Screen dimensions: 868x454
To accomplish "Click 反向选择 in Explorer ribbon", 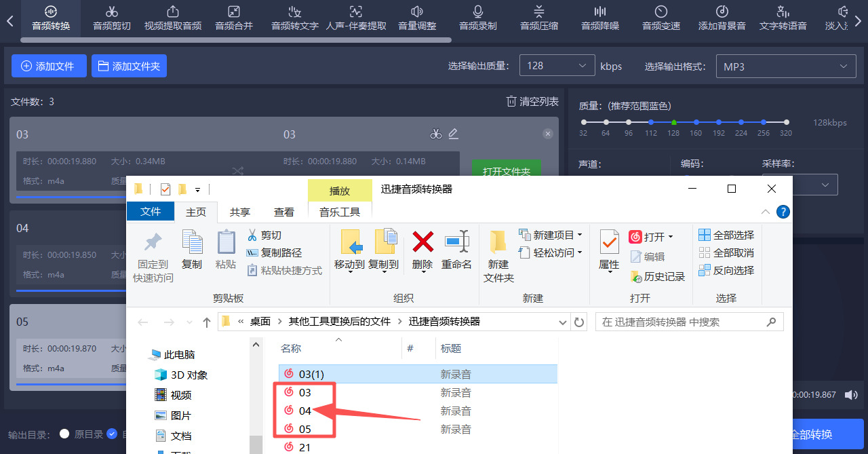I will (x=726, y=271).
